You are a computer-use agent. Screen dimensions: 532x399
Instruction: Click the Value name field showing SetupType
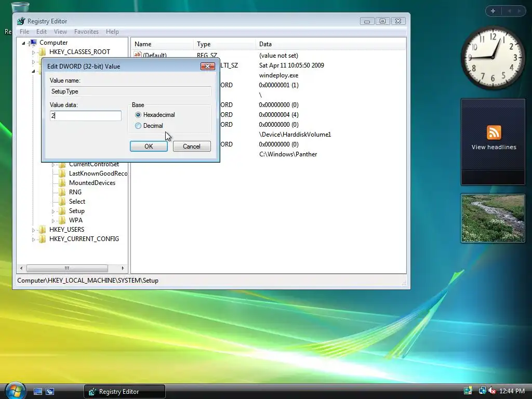pyautogui.click(x=130, y=91)
